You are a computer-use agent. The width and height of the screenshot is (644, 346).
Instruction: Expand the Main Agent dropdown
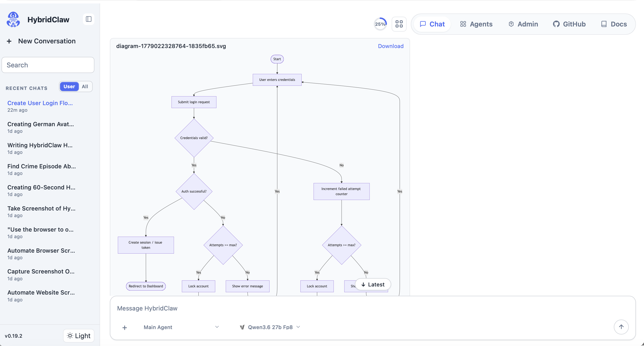point(181,327)
